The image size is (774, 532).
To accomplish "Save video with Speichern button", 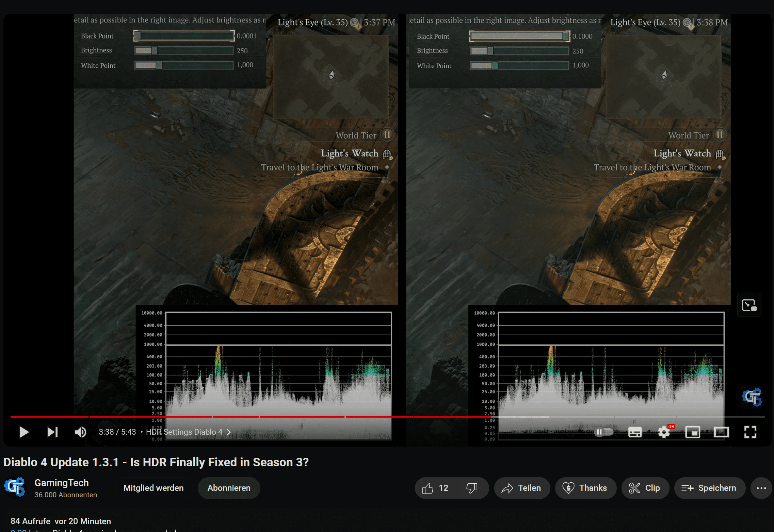I will coord(710,488).
